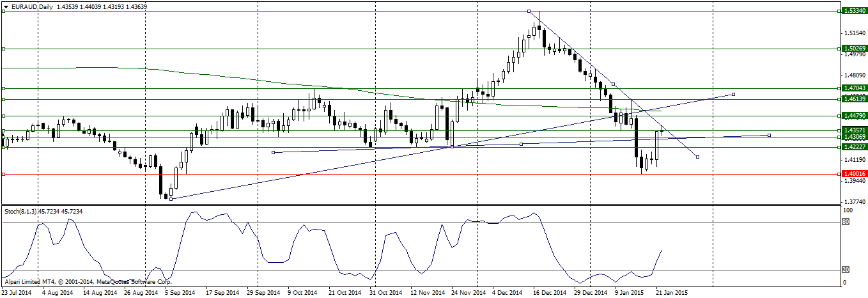This screenshot has height=298, width=868.
Task: Select the descending trendline's top anchor handle
Action: 529,11
